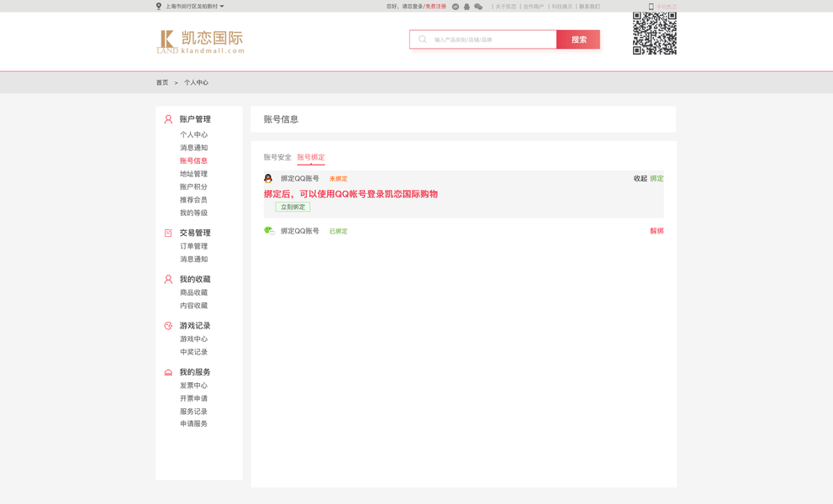Screen dimensions: 833x504
Task: Click the Weibo icon in the top bar
Action: 455,7
